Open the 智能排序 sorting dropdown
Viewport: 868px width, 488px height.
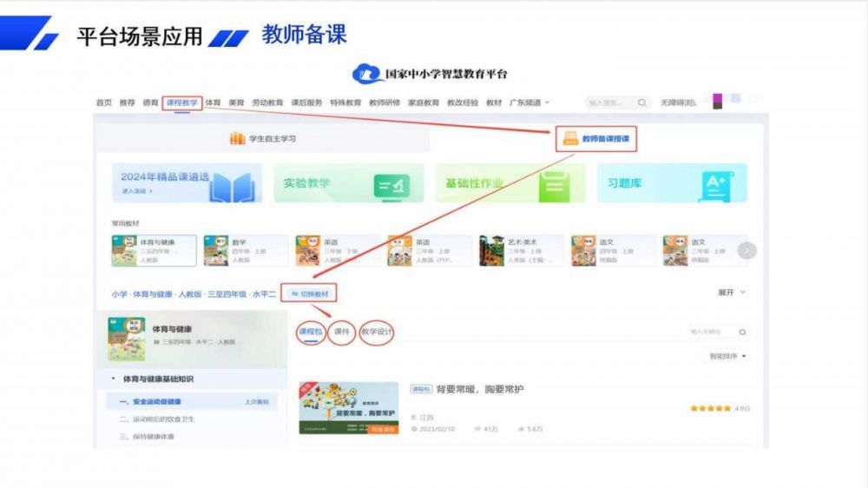[727, 356]
